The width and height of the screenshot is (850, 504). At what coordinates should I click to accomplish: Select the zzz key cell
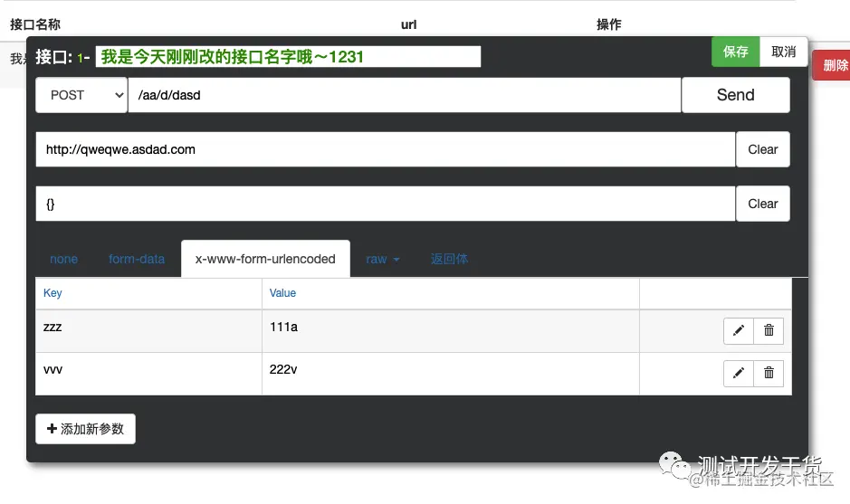[x=148, y=331]
